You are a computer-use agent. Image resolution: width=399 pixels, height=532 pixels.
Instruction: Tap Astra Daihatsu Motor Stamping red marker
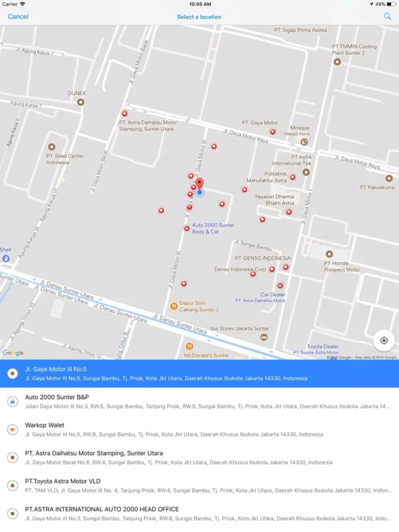124,113
